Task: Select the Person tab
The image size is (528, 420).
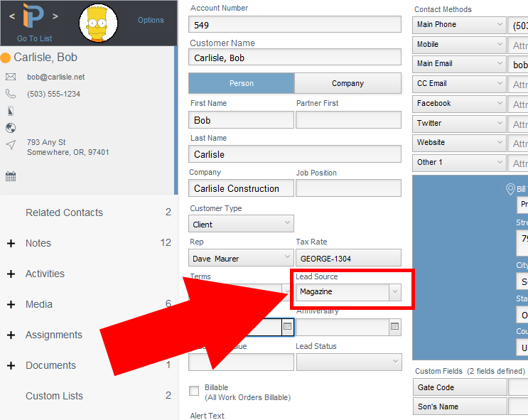Action: point(241,83)
